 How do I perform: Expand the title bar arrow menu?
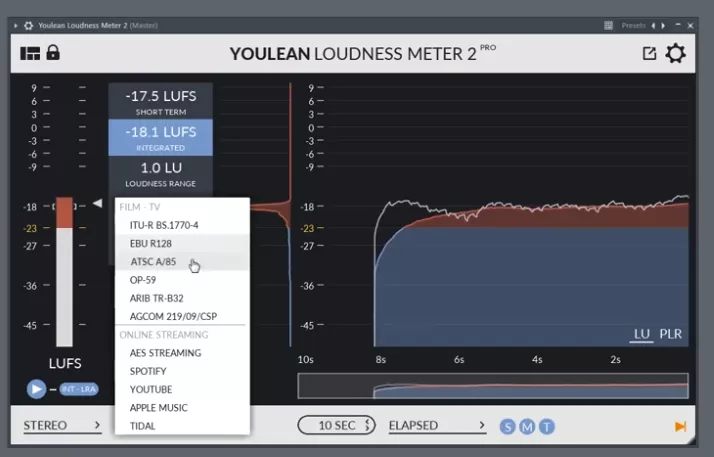[x=15, y=25]
